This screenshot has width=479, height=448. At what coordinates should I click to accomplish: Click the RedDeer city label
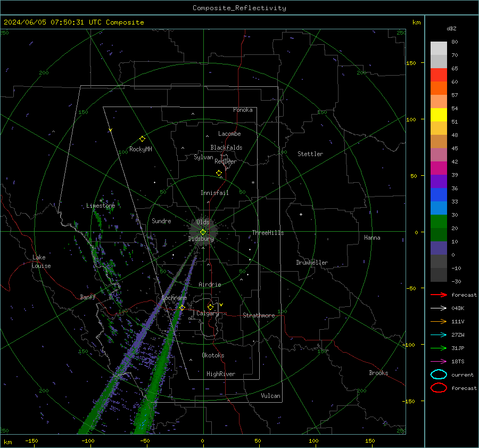click(226, 161)
